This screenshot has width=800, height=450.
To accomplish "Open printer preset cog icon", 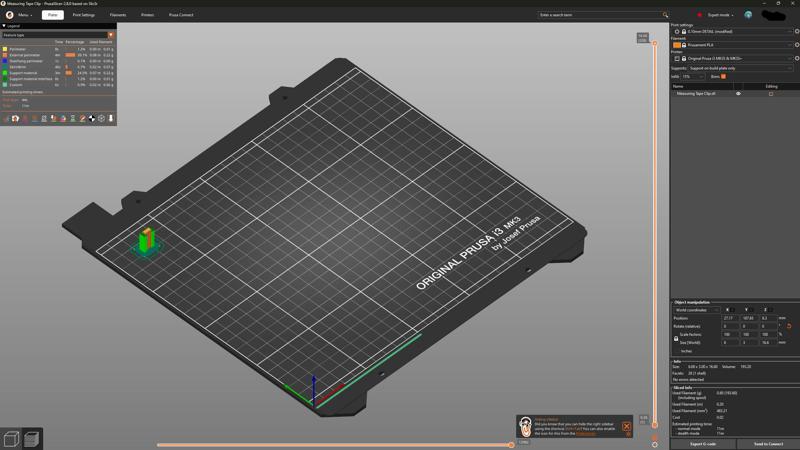I will [x=797, y=58].
